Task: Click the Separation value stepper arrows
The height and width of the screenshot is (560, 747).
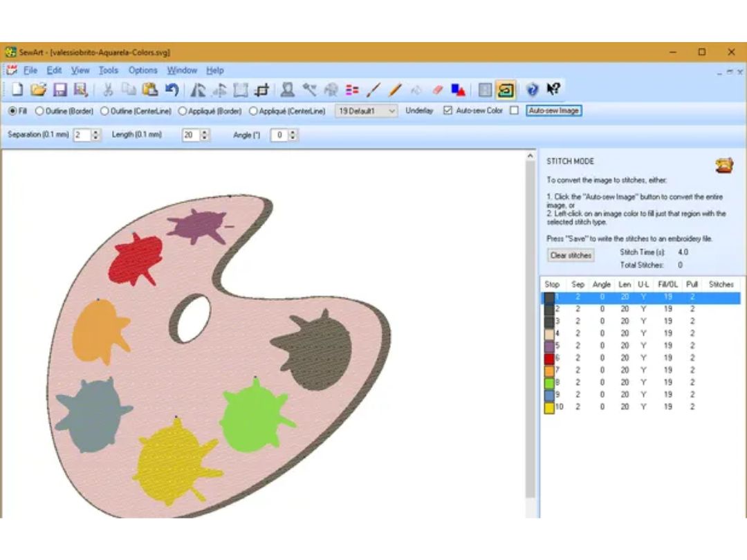Action: pyautogui.click(x=95, y=136)
